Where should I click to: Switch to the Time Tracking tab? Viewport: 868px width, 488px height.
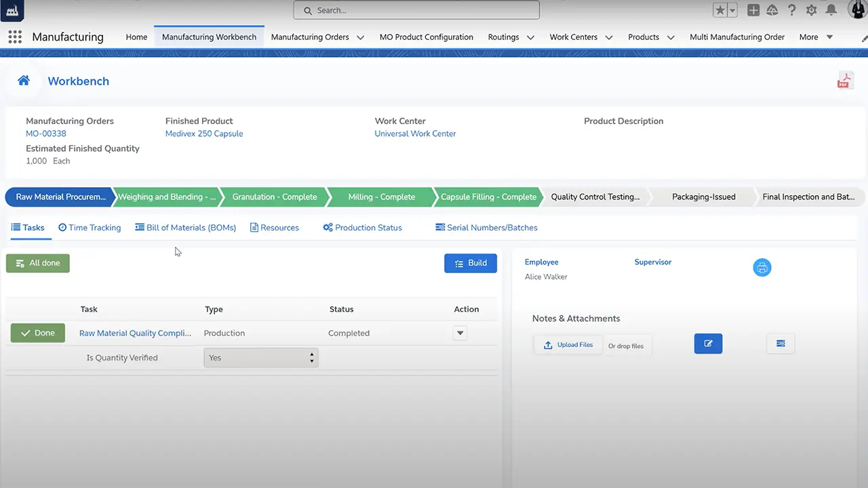coord(90,228)
